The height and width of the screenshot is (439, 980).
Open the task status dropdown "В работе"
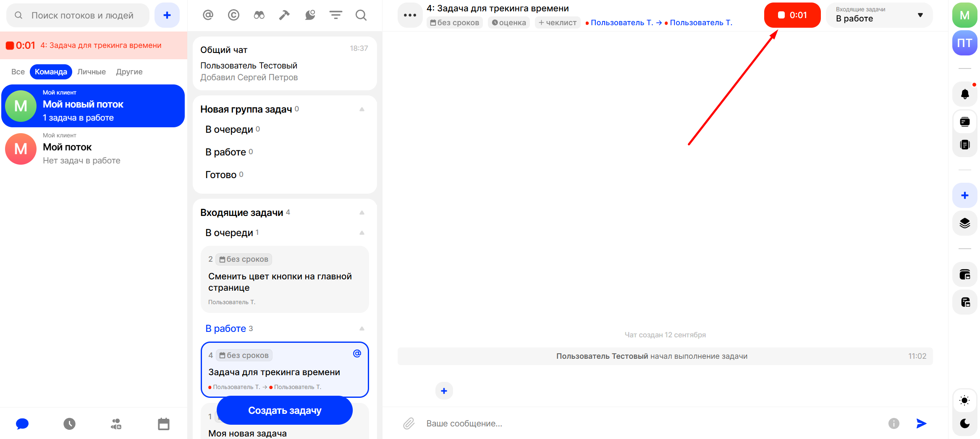click(879, 15)
